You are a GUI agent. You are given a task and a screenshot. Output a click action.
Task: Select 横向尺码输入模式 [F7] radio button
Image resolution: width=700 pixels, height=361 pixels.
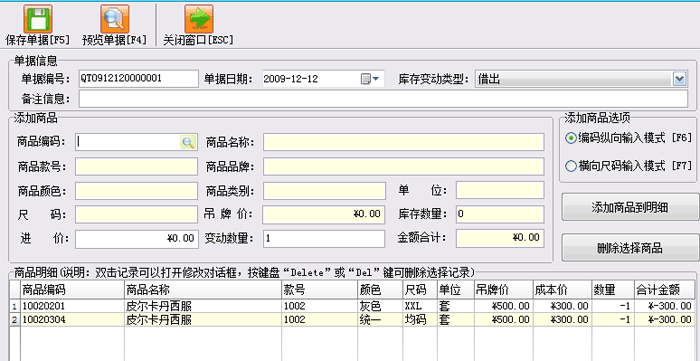pyautogui.click(x=571, y=166)
